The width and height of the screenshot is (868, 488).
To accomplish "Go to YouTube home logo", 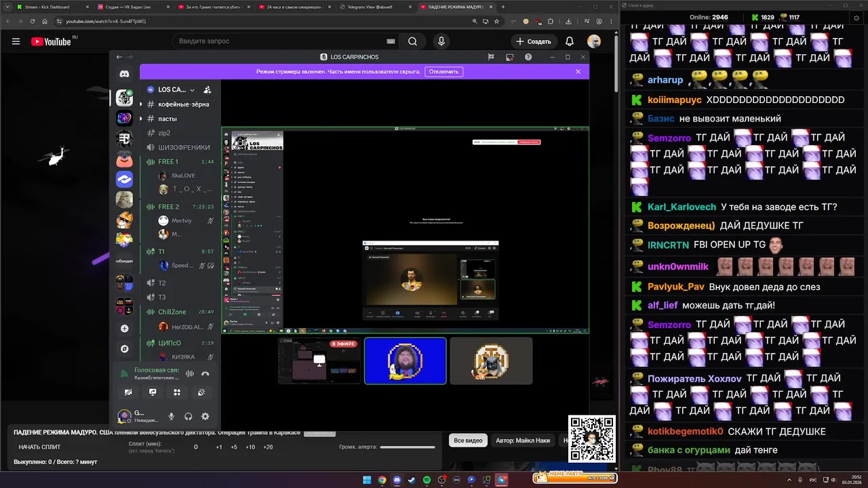I will tap(51, 41).
